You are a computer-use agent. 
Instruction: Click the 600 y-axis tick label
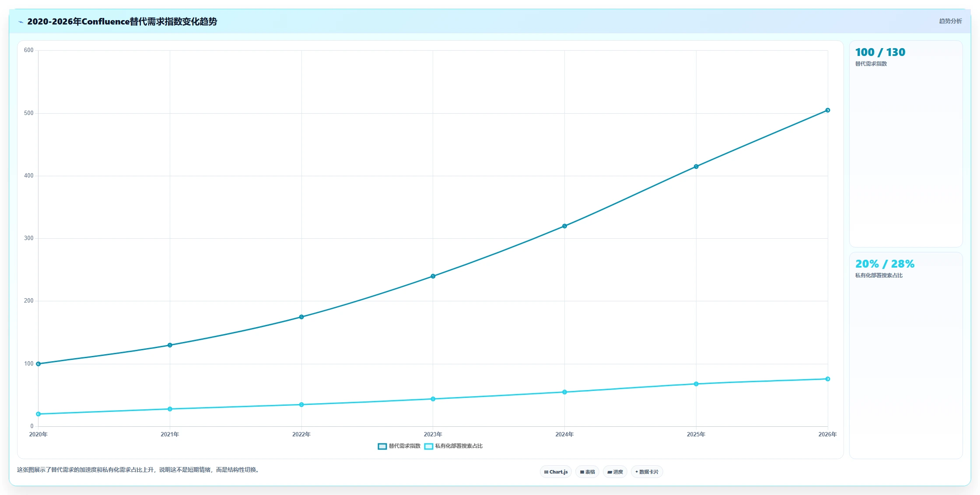click(x=29, y=50)
